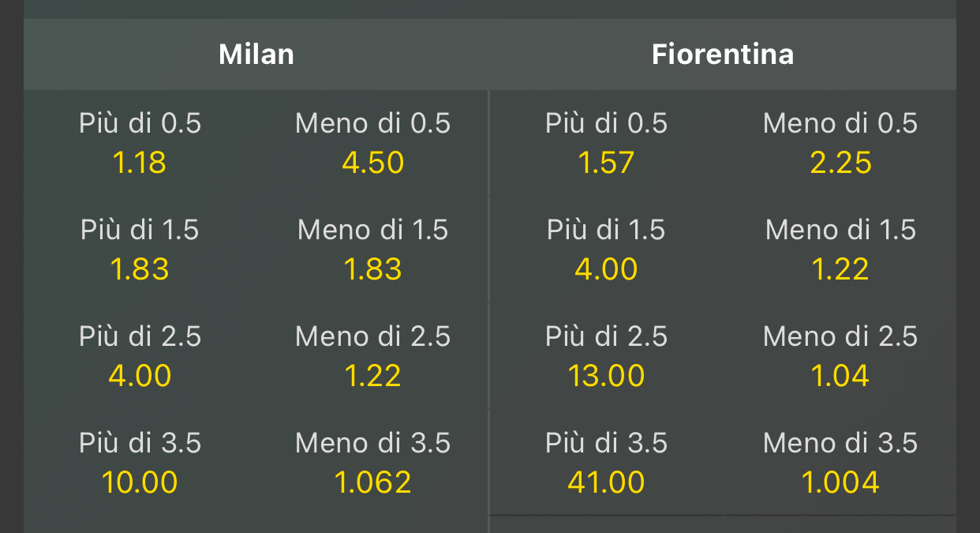The image size is (980, 533).
Task: Click the Fiorentina column header
Action: click(723, 54)
